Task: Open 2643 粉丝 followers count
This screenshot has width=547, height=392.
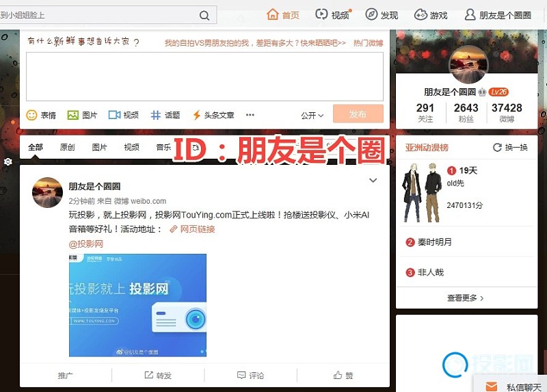Action: [x=466, y=112]
